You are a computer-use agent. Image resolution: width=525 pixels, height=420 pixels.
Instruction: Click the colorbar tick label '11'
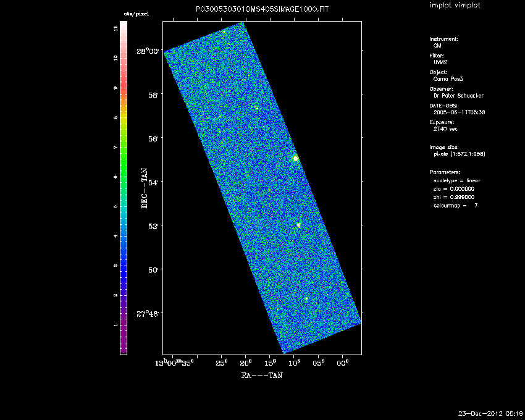(116, 28)
